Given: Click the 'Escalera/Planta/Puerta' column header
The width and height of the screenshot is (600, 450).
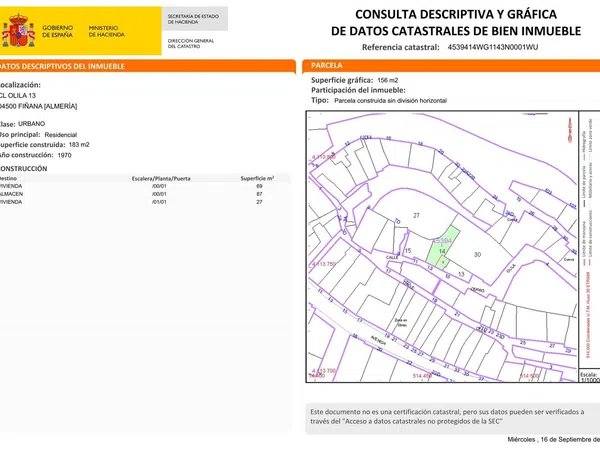Looking at the screenshot, I should tap(161, 179).
